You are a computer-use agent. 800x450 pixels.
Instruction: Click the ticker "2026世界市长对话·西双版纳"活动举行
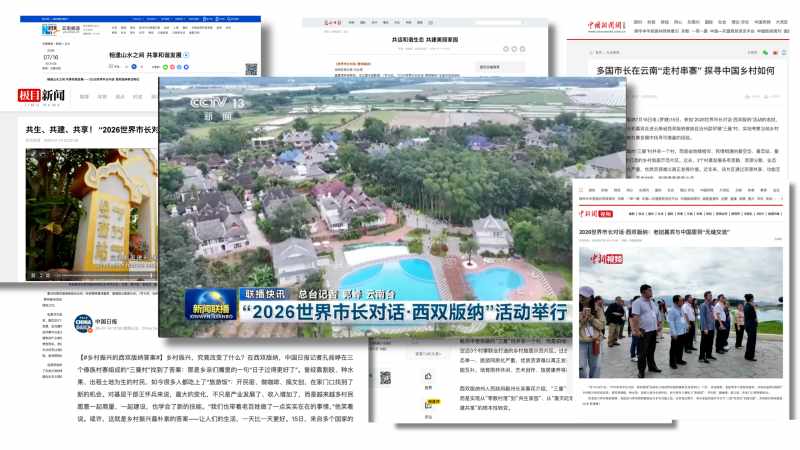[404, 312]
